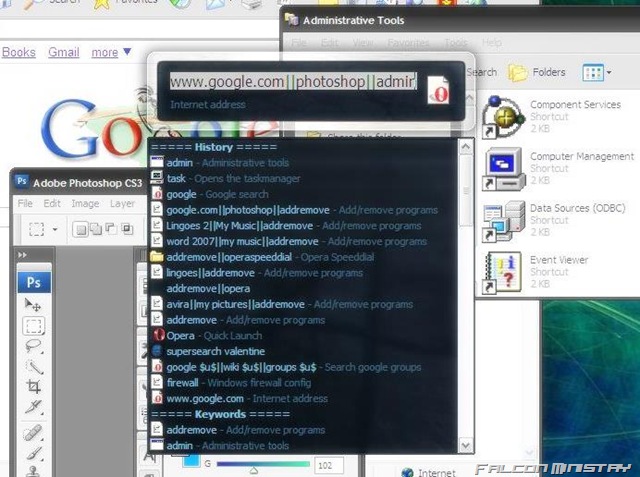Viewport: 640px width, 477px height.
Task: Click the G value field showing 102
Action: (x=329, y=465)
